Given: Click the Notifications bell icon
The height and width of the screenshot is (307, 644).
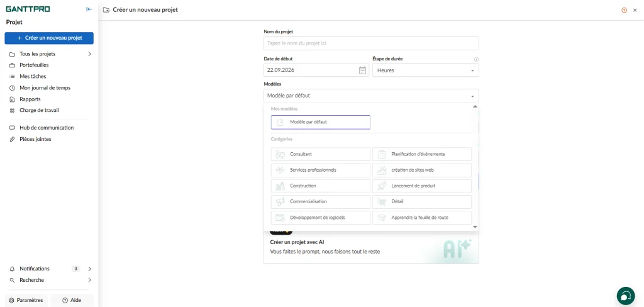Looking at the screenshot, I should pos(12,269).
